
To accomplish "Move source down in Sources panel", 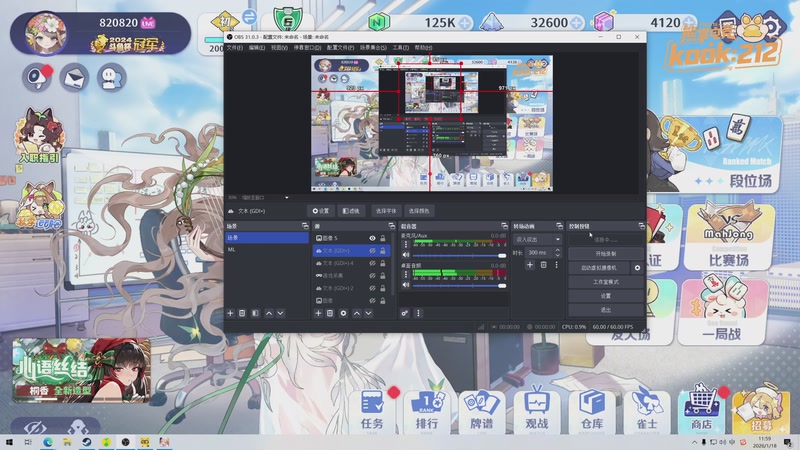I will click(368, 313).
